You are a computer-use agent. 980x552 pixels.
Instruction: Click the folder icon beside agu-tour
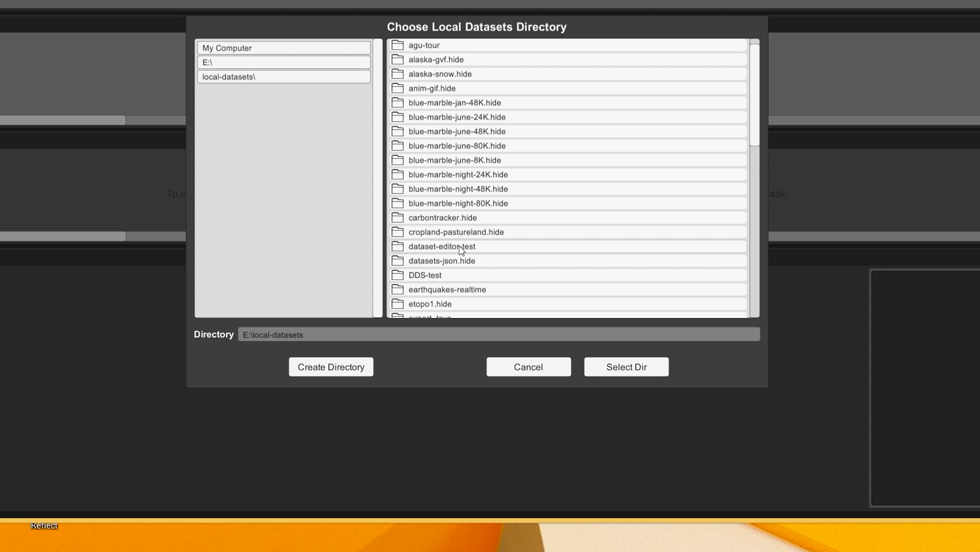[397, 45]
